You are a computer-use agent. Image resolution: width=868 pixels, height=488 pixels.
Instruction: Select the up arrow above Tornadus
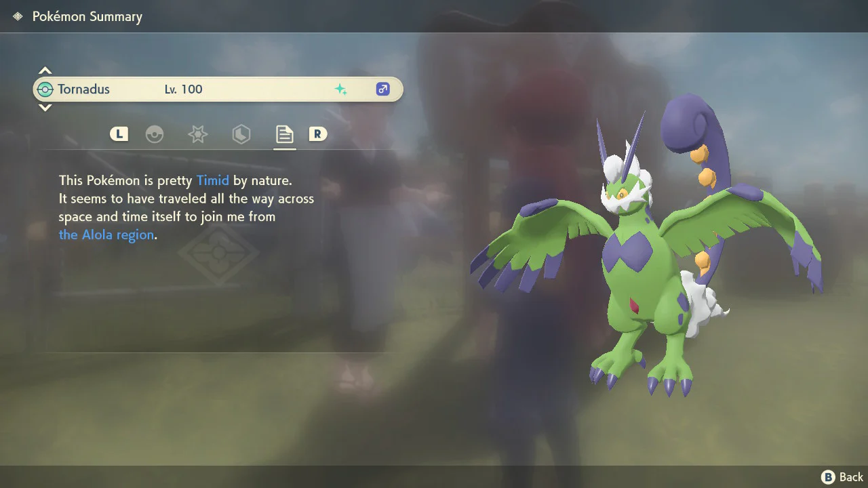click(45, 70)
